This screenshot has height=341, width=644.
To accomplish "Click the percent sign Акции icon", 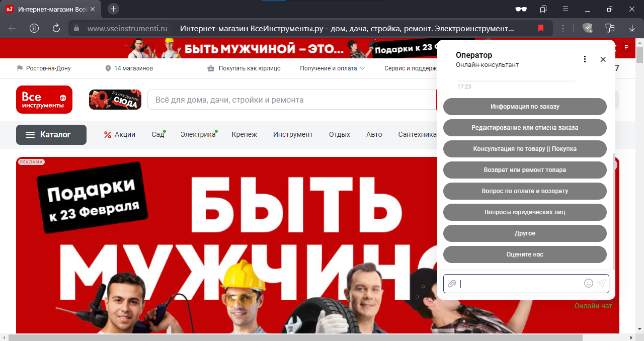I will coord(107,134).
